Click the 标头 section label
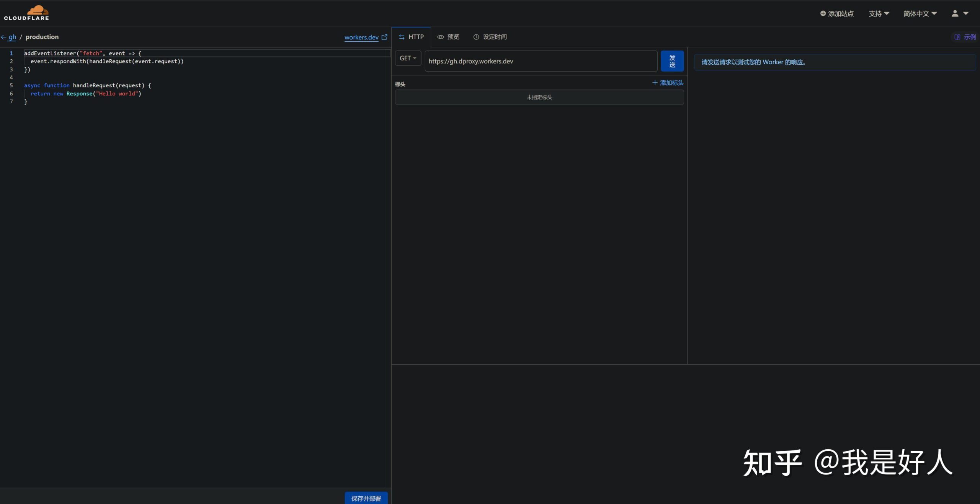This screenshot has height=504, width=980. click(x=400, y=84)
